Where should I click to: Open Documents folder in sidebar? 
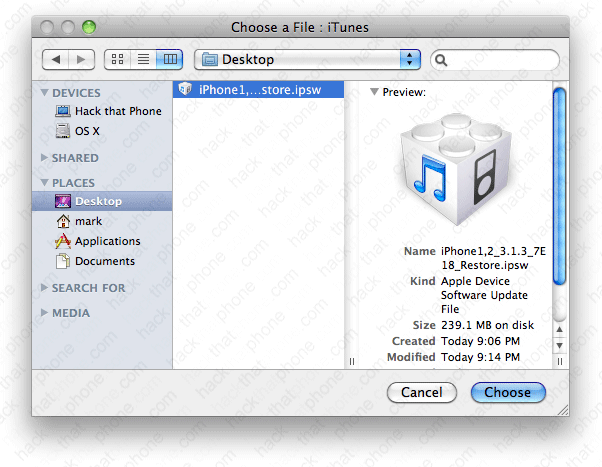click(x=104, y=261)
